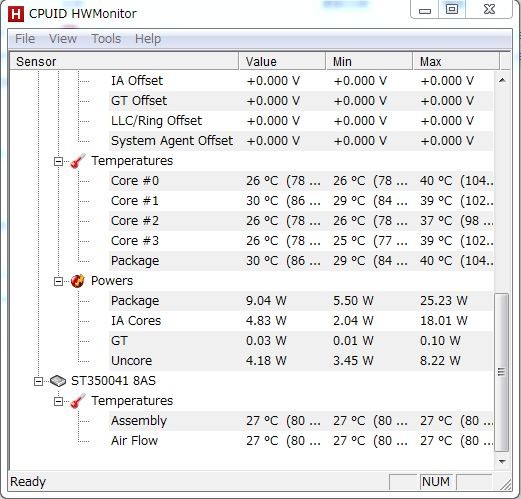Click the CPU Temperatures thermometer icon
The image size is (521, 499).
click(78, 161)
